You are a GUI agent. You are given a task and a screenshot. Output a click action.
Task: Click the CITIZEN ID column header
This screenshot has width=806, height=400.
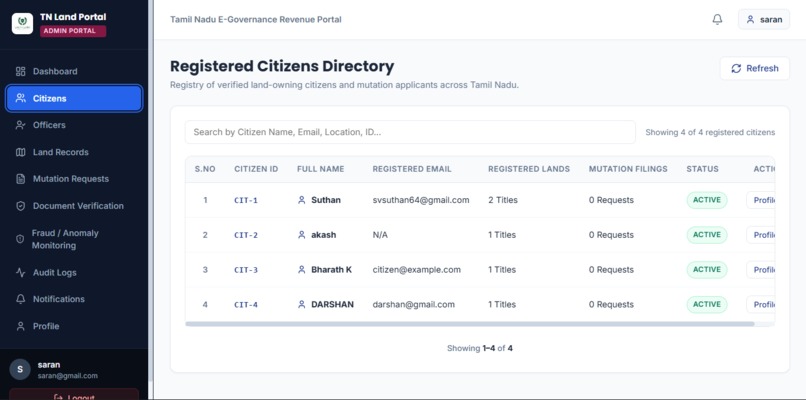click(x=256, y=169)
